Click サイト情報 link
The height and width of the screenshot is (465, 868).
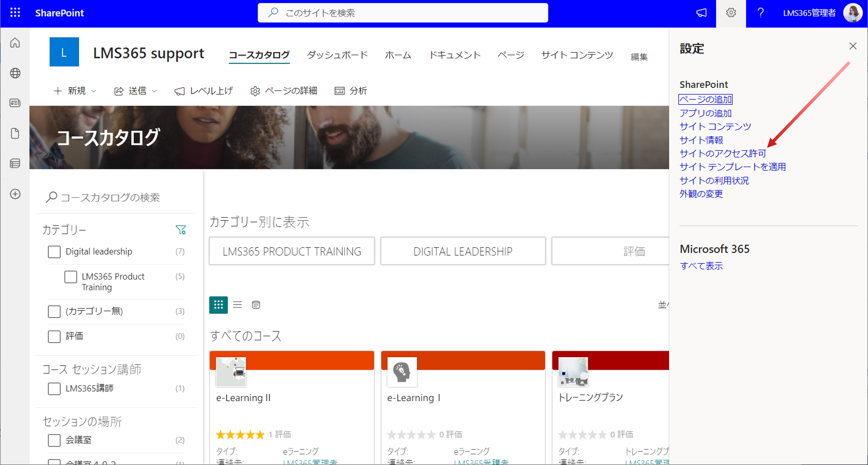coord(701,140)
